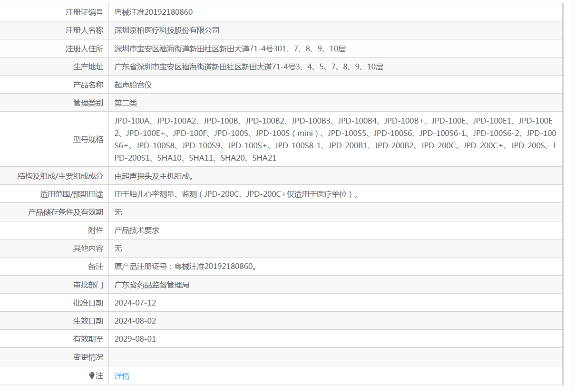Screen dimensions: 576x392
Task: Select the expiry date 2029-08-01
Action: (x=135, y=339)
